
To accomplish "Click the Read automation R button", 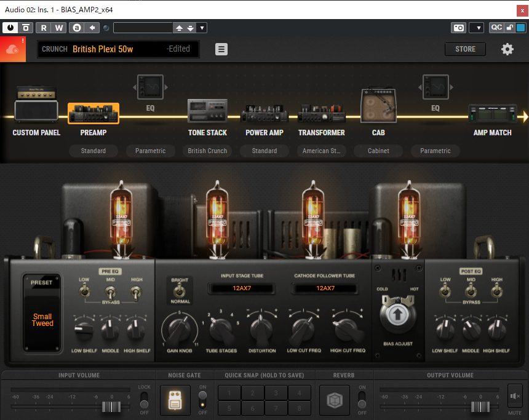I will pyautogui.click(x=44, y=28).
